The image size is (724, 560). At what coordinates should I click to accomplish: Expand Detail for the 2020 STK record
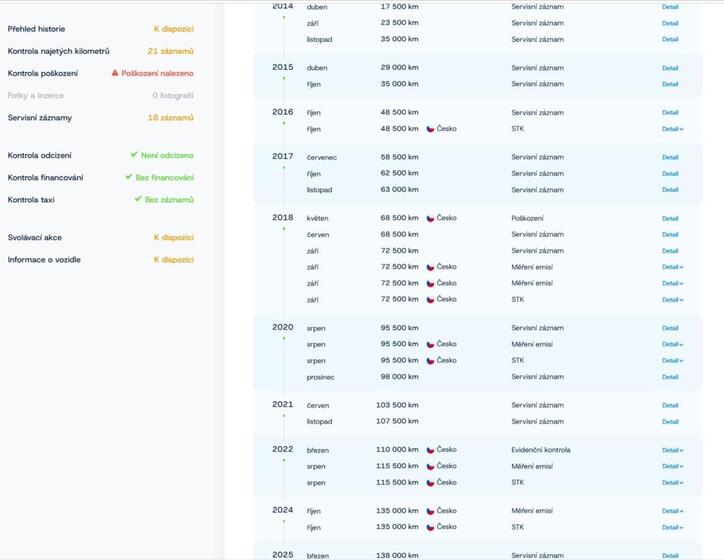point(672,361)
